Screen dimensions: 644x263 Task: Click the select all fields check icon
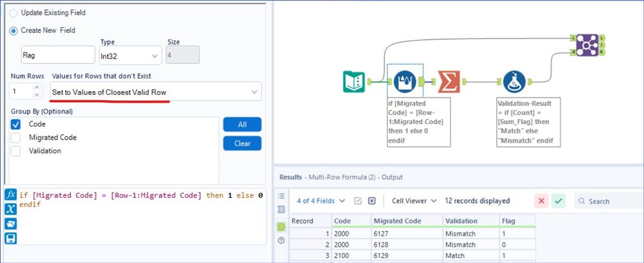pos(357,201)
